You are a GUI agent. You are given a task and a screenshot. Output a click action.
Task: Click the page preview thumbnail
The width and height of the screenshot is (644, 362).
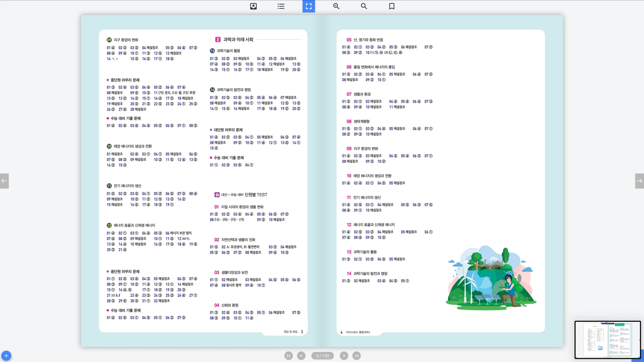coord(607,340)
